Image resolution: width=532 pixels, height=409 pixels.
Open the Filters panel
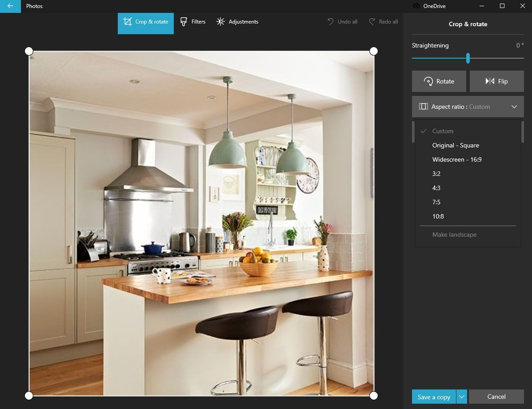193,21
